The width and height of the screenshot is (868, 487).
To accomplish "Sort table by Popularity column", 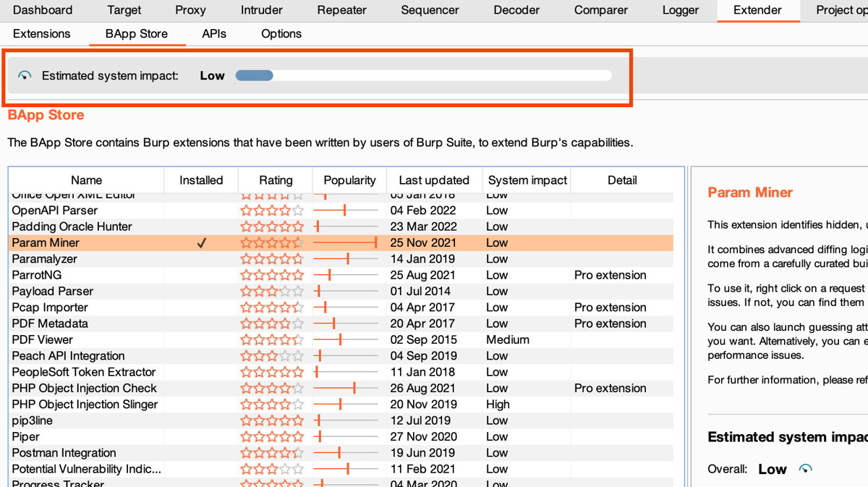I will pos(350,180).
